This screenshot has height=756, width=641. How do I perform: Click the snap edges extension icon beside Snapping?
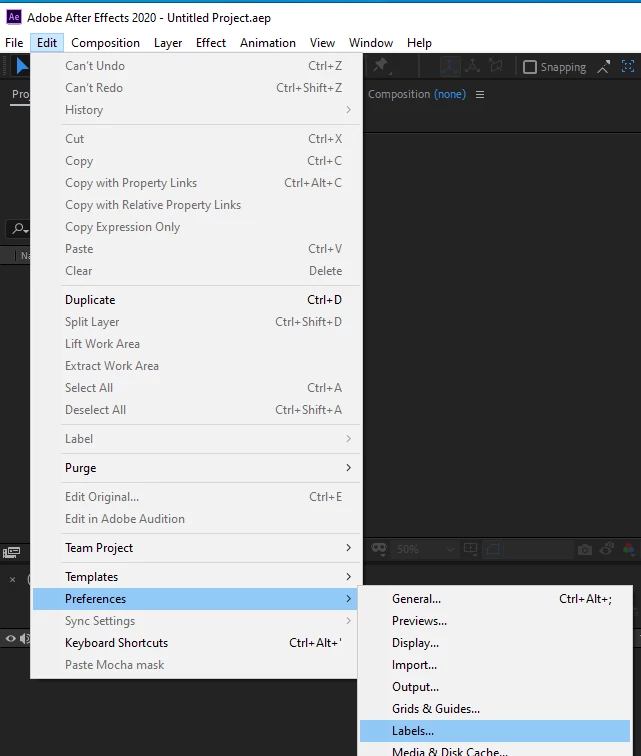[603, 67]
